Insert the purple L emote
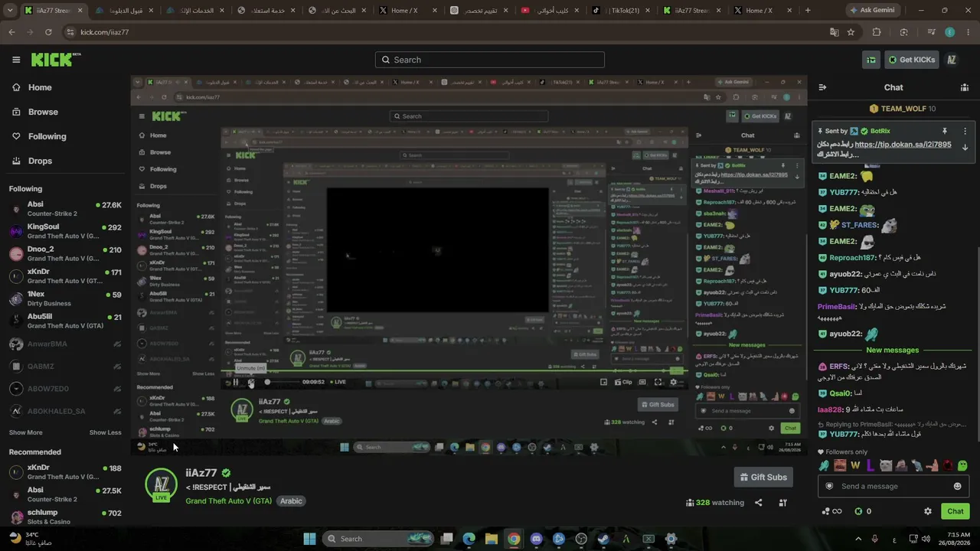980x551 pixels. tap(871, 465)
